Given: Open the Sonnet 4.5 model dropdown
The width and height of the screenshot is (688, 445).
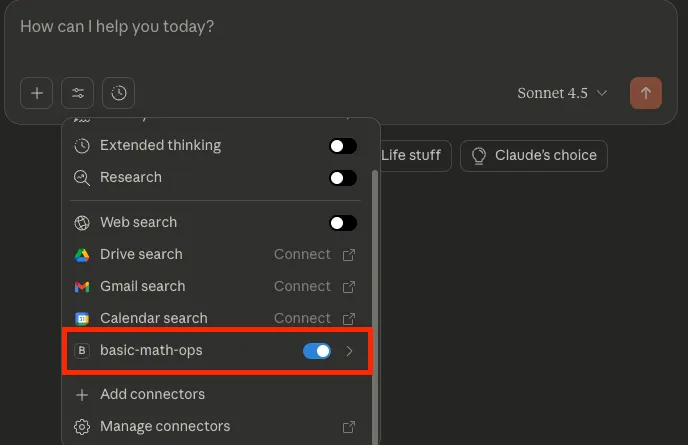Looking at the screenshot, I should click(x=562, y=93).
